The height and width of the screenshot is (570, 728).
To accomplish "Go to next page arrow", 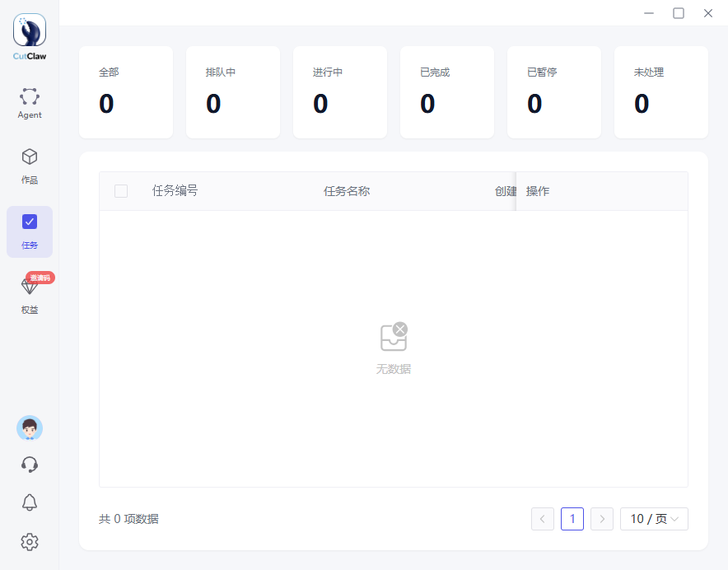I will tap(602, 519).
